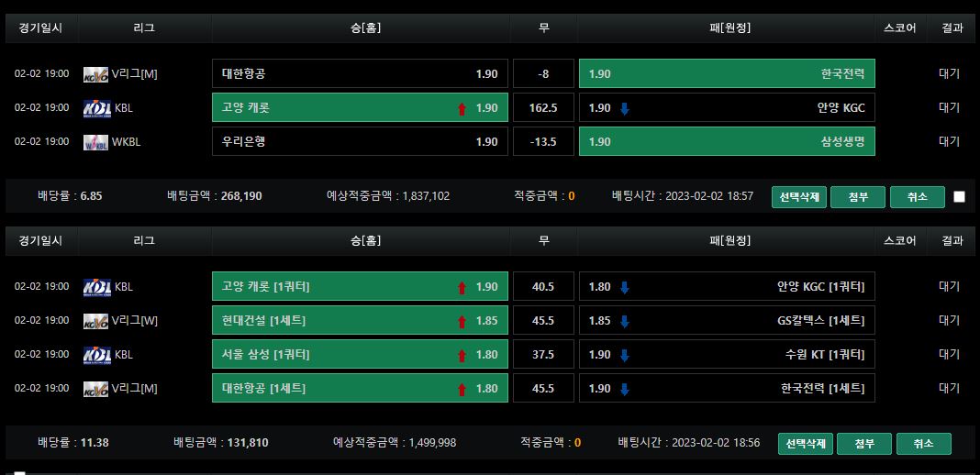Click 첨부 on the 268,190 bet slip
Screen dimensions: 980x475
[858, 196]
